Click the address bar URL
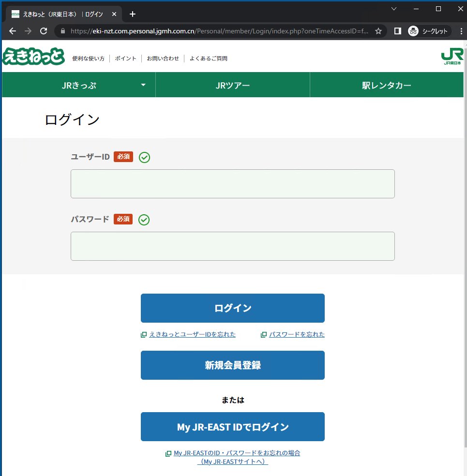The height and width of the screenshot is (476, 467). pyautogui.click(x=219, y=31)
